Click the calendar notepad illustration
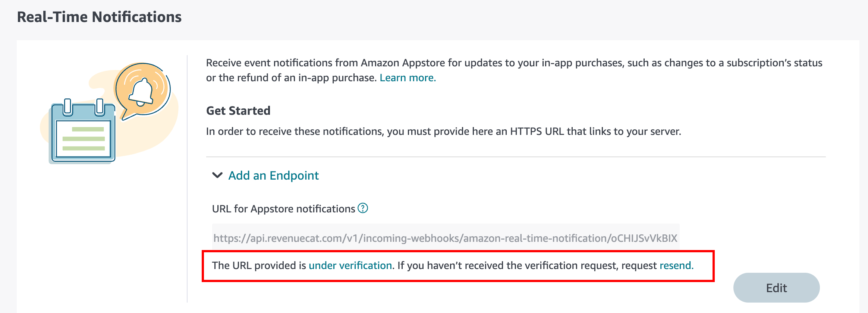The height and width of the screenshot is (313, 868). (x=83, y=134)
